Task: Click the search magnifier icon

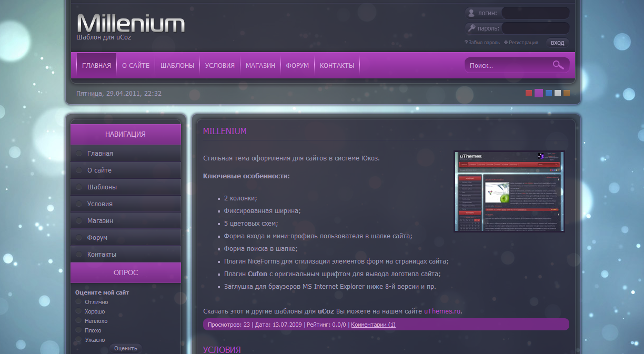Action: [558, 65]
